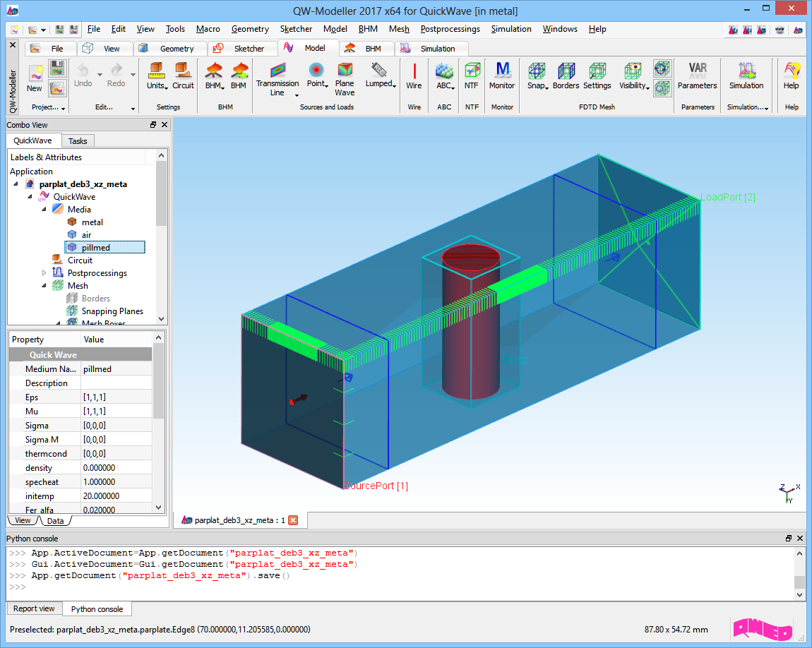Close the ribbon panel with X
812x648 pixels.
tap(13, 45)
